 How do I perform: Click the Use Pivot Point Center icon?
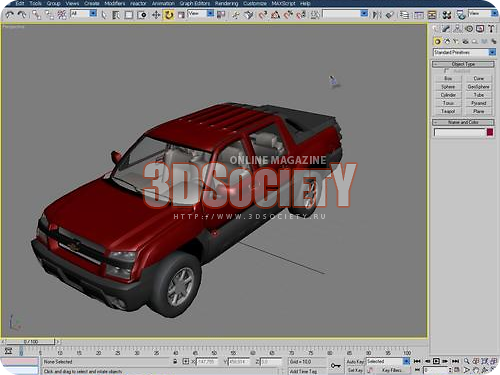click(221, 15)
